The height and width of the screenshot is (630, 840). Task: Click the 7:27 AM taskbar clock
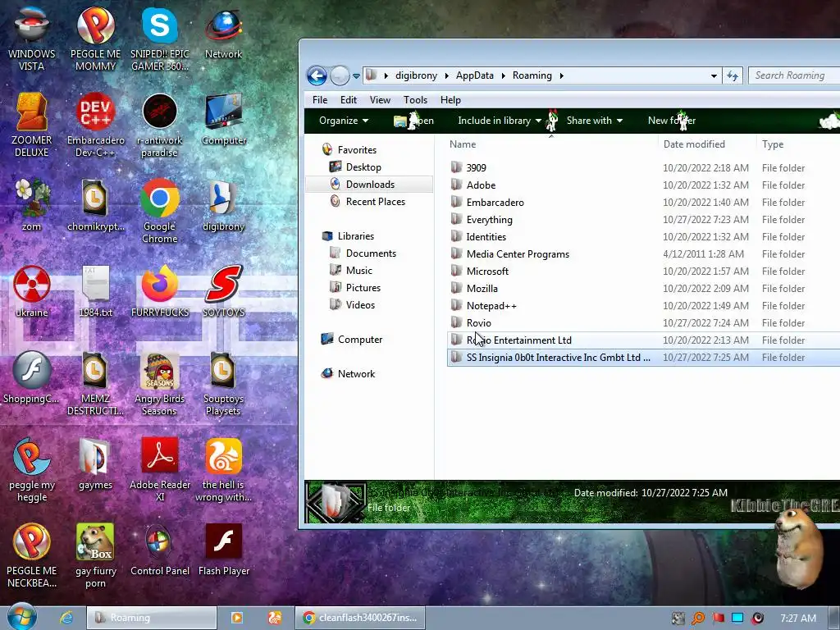pos(797,619)
